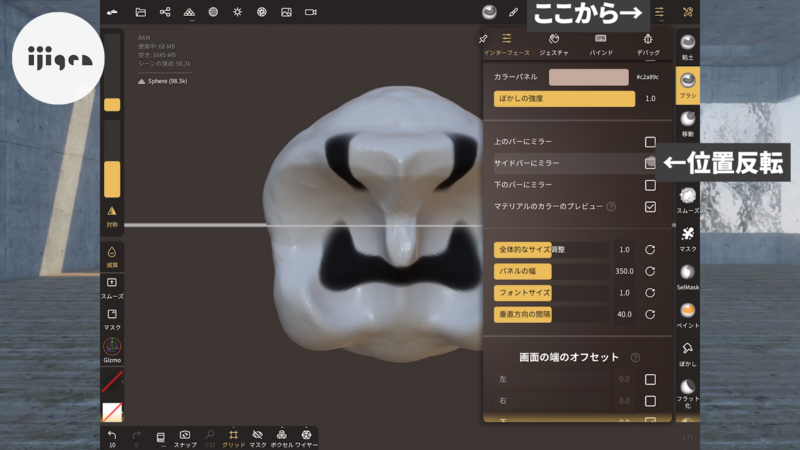800x450 pixels.
Task: Select the フラット化 flatten tool
Action: click(688, 393)
